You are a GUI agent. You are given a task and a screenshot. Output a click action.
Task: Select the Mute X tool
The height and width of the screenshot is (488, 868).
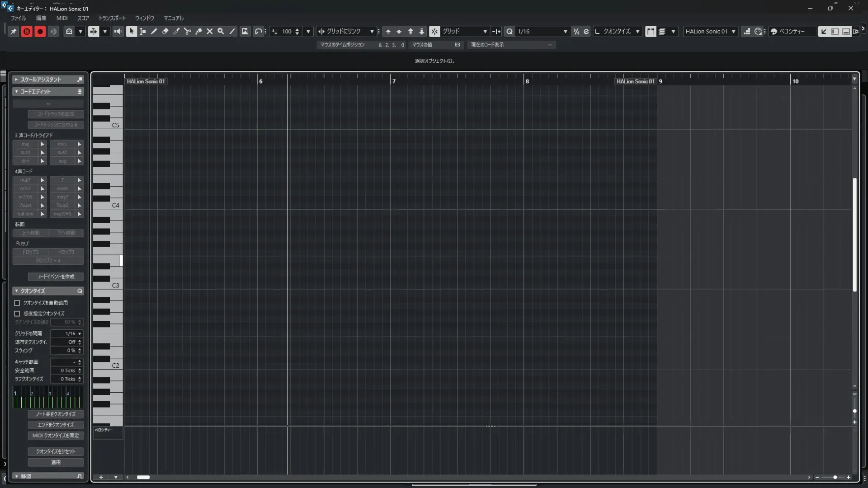[x=210, y=31]
